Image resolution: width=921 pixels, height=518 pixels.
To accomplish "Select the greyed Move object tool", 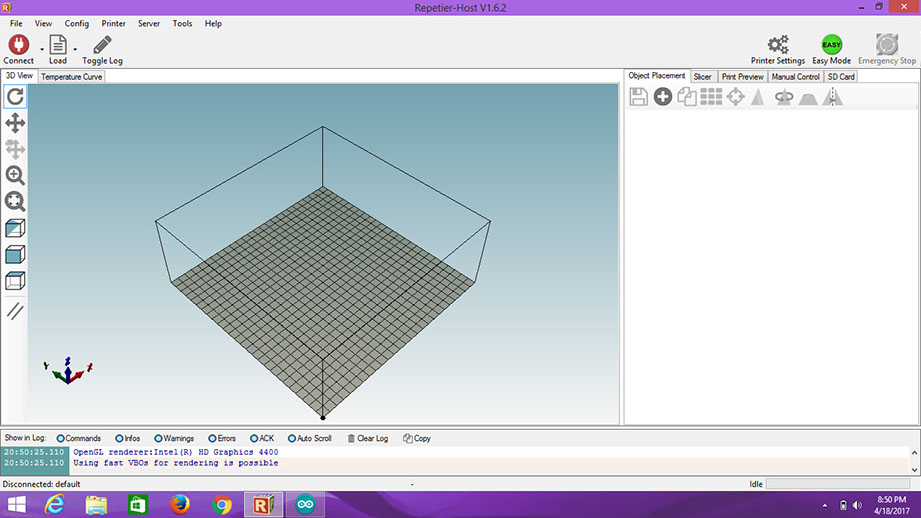I will [15, 149].
